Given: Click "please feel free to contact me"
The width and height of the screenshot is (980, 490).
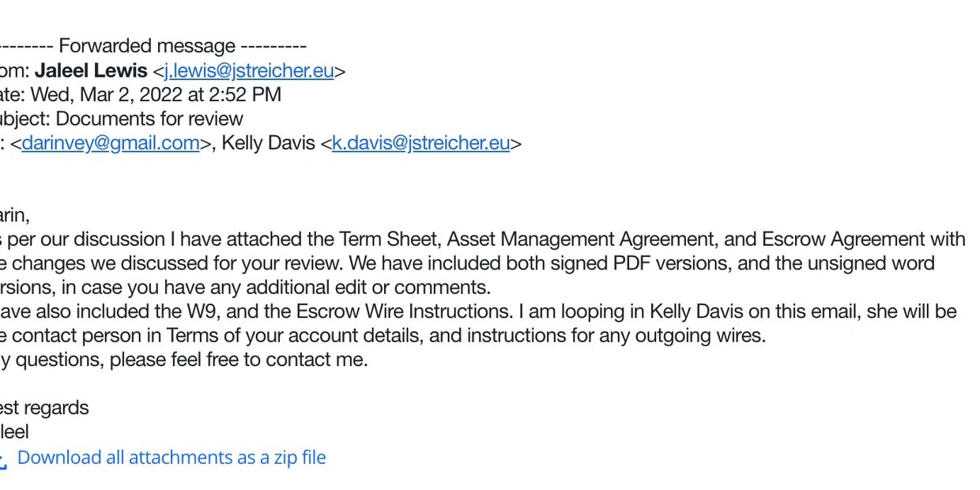Looking at the screenshot, I should click(239, 360).
